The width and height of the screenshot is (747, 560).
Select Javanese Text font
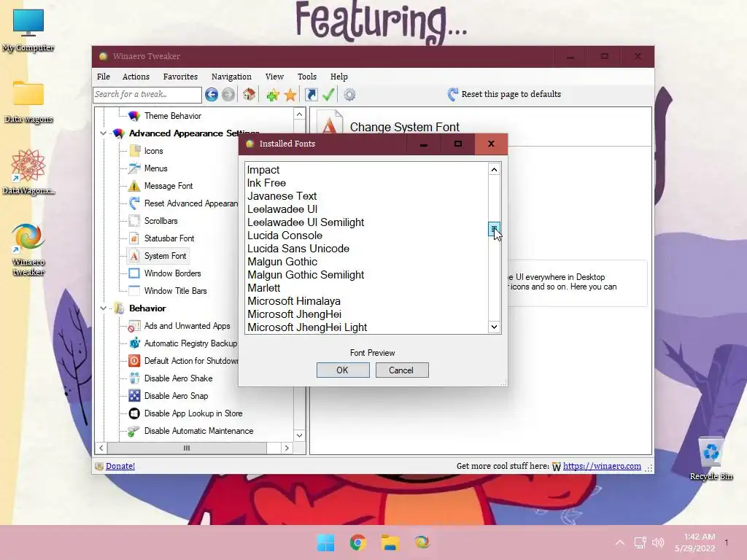point(282,196)
